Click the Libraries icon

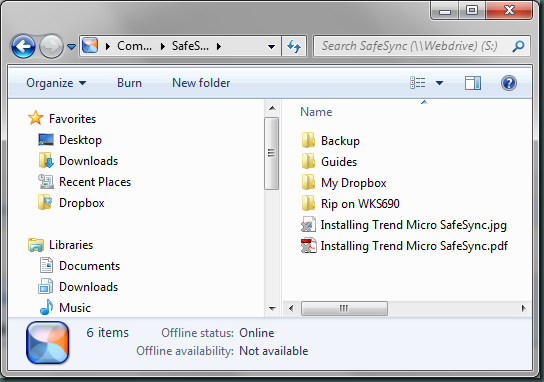[x=36, y=245]
